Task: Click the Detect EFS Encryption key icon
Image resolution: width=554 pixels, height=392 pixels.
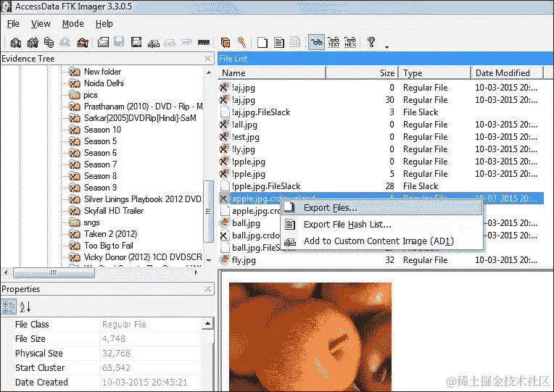Action: point(241,42)
